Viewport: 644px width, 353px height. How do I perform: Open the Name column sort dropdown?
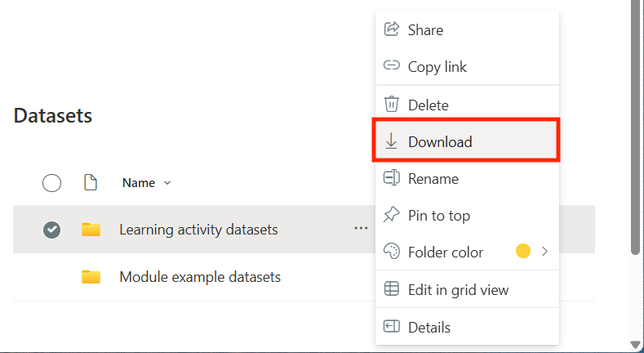click(167, 183)
